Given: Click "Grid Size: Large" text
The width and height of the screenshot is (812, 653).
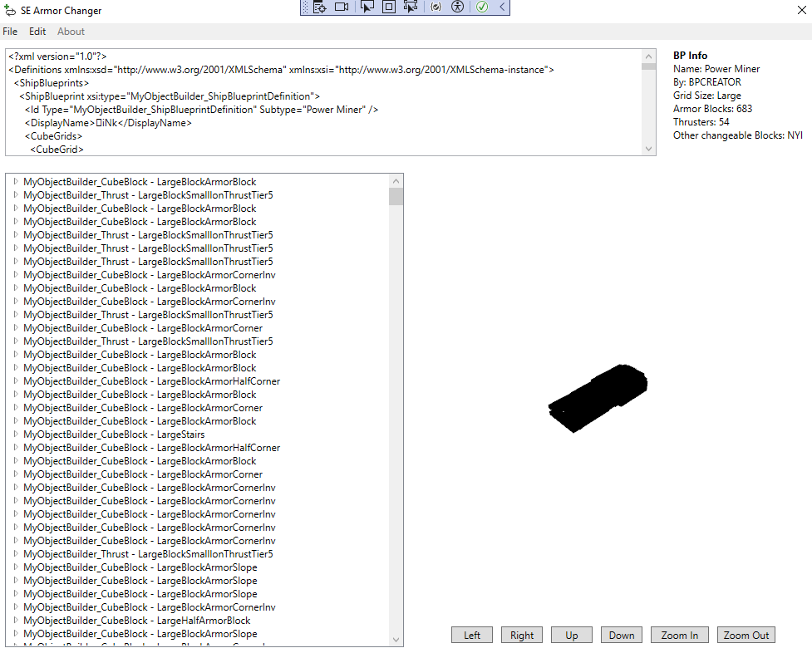Looking at the screenshot, I should [707, 96].
